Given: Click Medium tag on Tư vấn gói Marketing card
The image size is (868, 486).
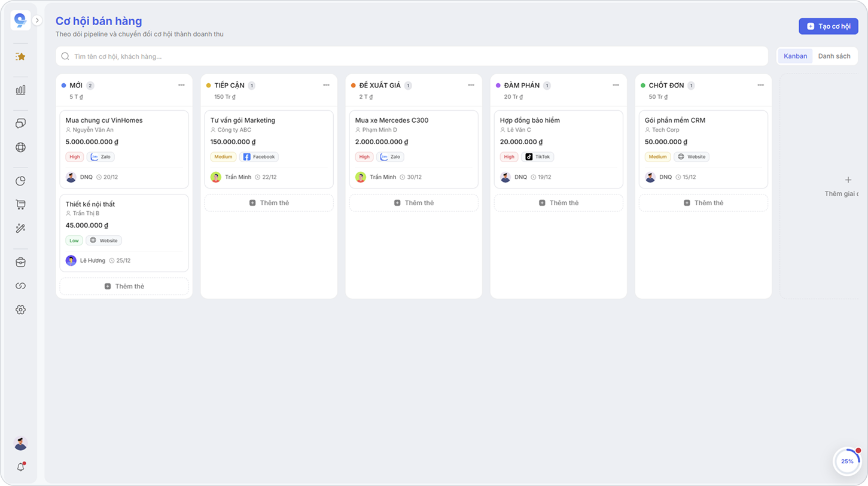Looking at the screenshot, I should [x=223, y=157].
